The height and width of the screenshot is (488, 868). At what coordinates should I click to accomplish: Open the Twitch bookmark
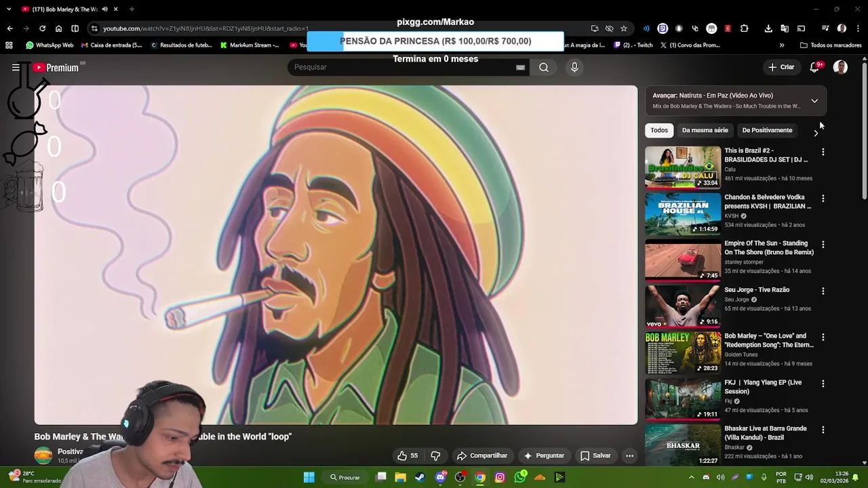point(633,45)
